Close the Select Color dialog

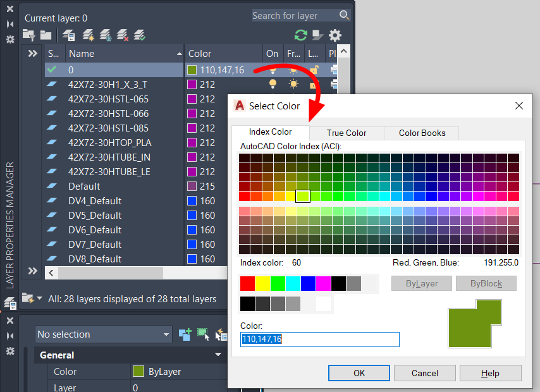click(x=519, y=106)
